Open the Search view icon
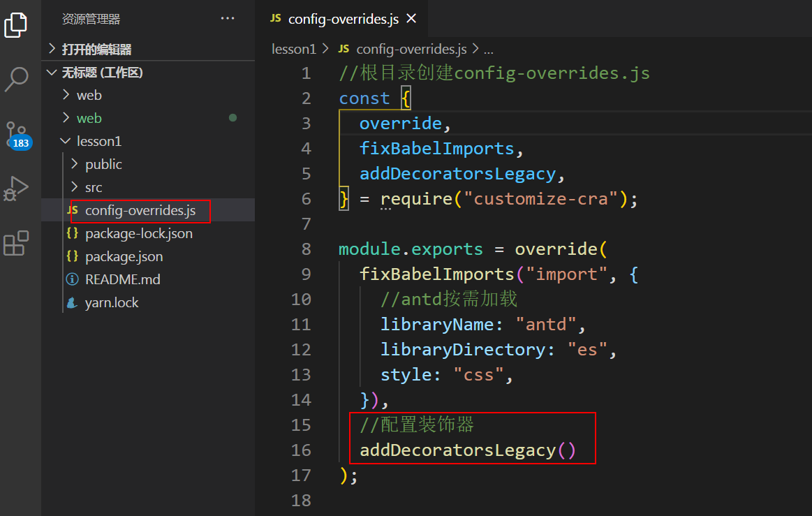The height and width of the screenshot is (516, 812). [x=16, y=79]
